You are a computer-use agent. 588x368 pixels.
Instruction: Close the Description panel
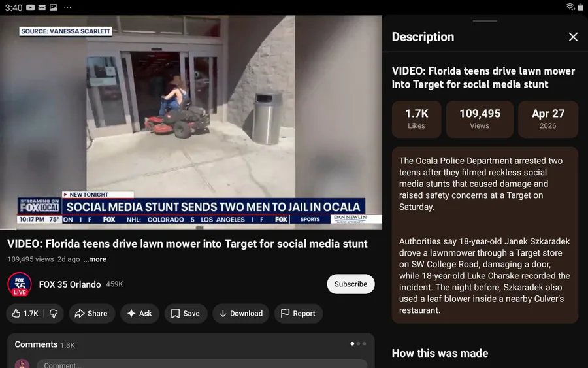tap(572, 37)
